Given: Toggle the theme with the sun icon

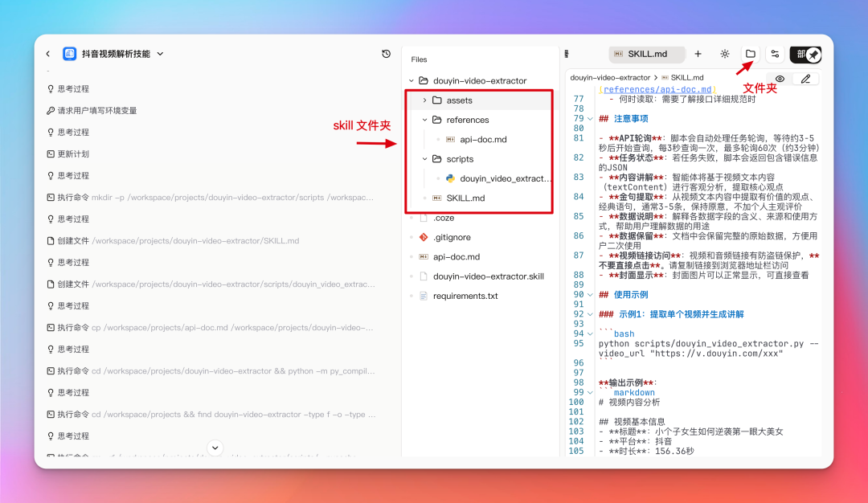Looking at the screenshot, I should (x=724, y=53).
